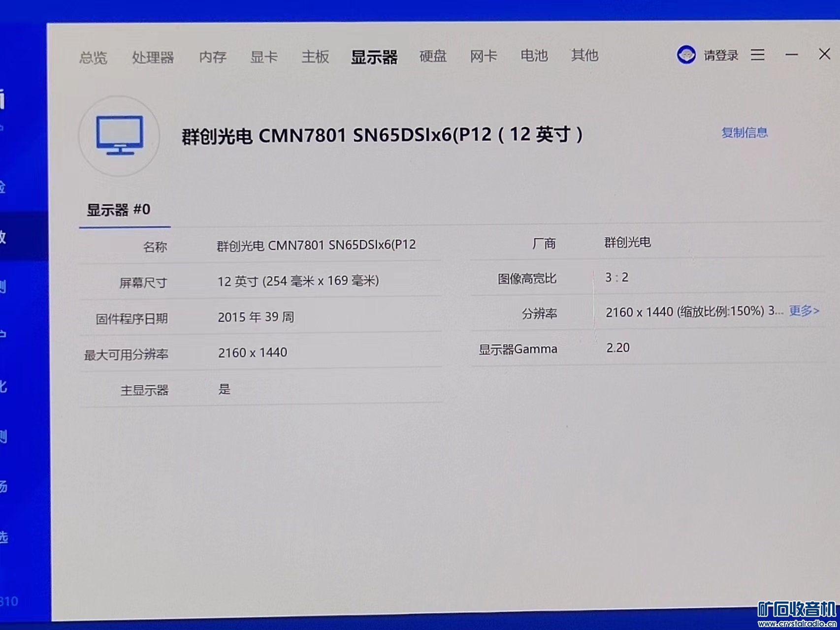The image size is (840, 630).
Task: Select the name value 群创光电 CMN7801 SN65DSIx6(P12
Action: coord(316,245)
